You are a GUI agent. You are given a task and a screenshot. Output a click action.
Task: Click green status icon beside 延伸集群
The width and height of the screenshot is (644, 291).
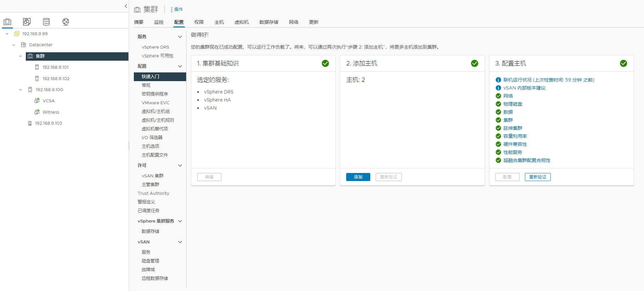tap(498, 128)
